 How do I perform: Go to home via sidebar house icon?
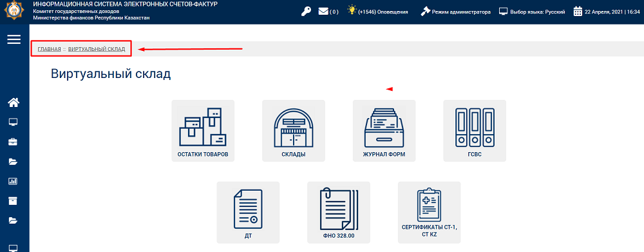pos(13,102)
